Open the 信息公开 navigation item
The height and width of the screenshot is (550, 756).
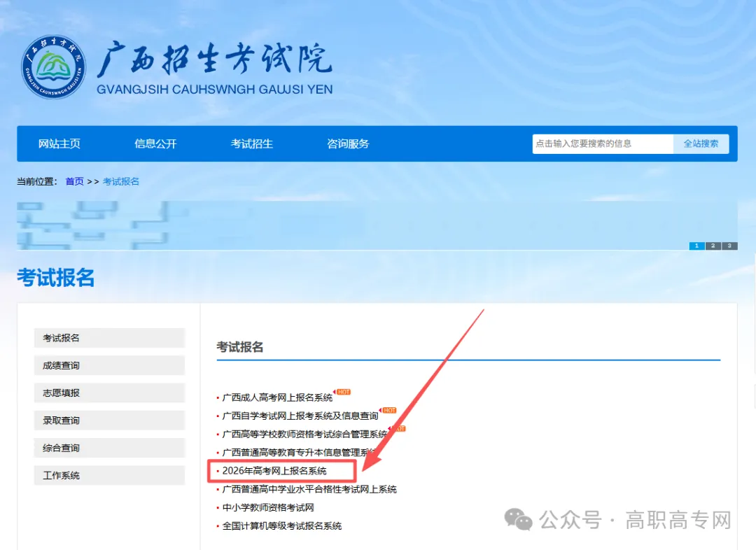pos(155,143)
